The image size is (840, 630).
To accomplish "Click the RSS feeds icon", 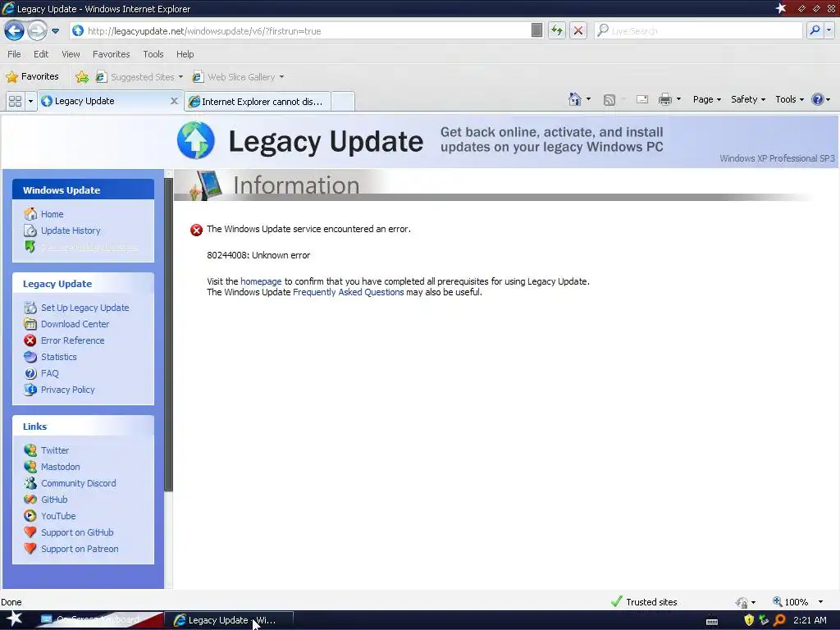I will [609, 99].
